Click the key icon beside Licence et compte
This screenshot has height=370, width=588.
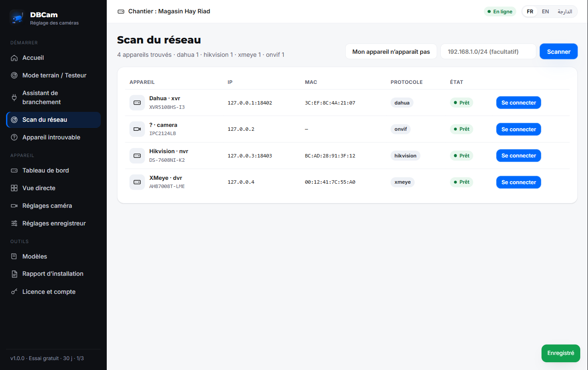coord(14,292)
